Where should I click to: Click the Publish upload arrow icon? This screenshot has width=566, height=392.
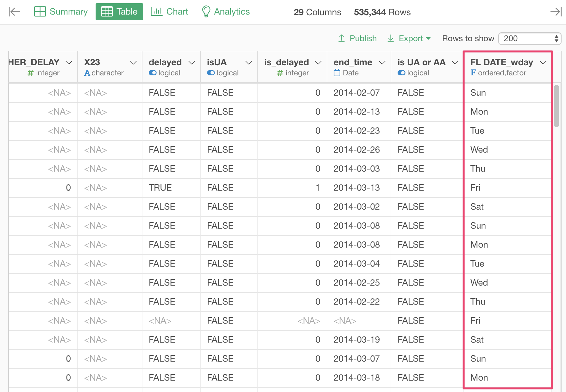tap(342, 38)
